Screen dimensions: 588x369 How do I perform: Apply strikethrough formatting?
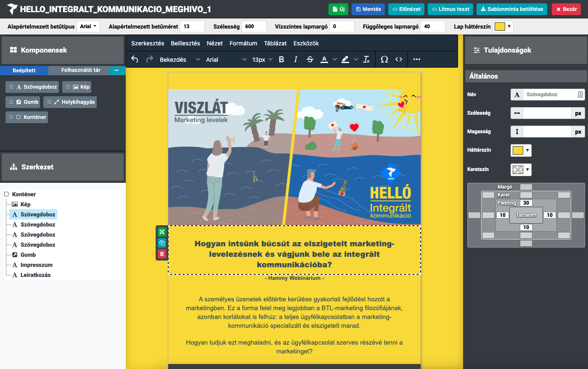[310, 59]
